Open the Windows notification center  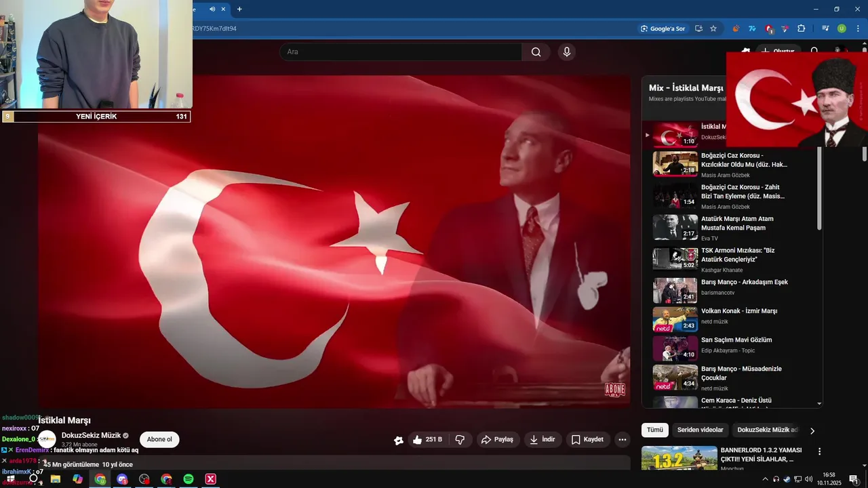pos(853,479)
